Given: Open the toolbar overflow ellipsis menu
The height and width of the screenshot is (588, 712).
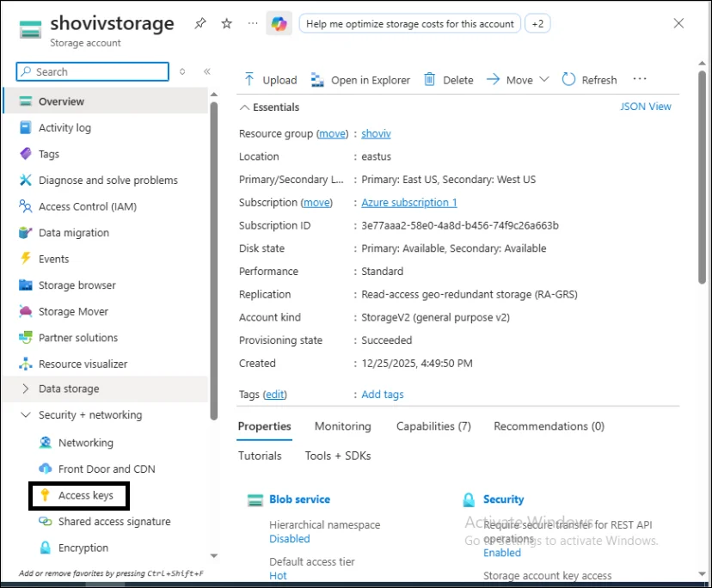Looking at the screenshot, I should tap(640, 79).
